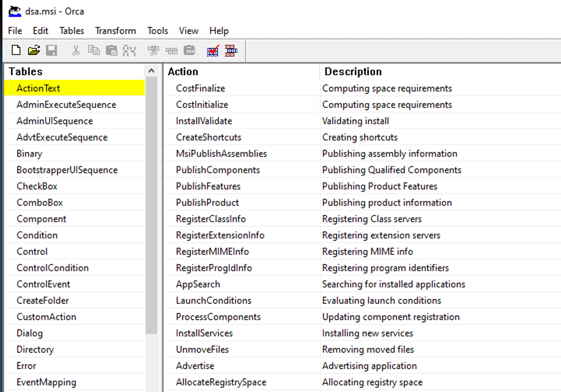Click 'Advertising application' description cell
The height and width of the screenshot is (392, 561).
tap(440, 366)
